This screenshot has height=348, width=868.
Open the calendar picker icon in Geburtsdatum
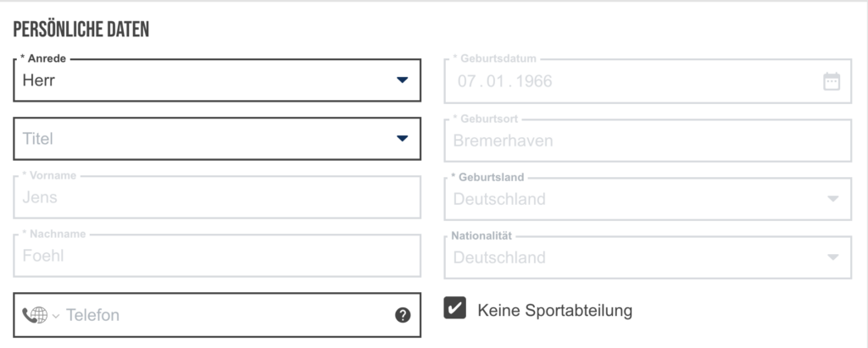click(832, 81)
